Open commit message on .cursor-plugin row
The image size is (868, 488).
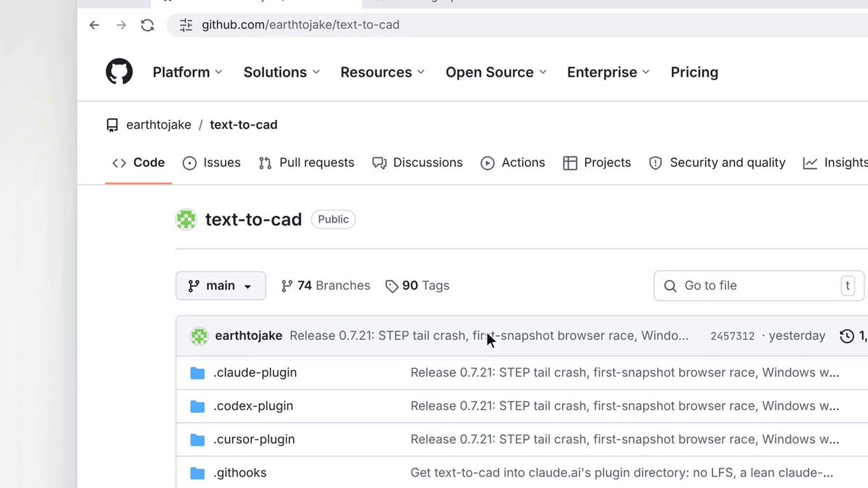(x=625, y=440)
